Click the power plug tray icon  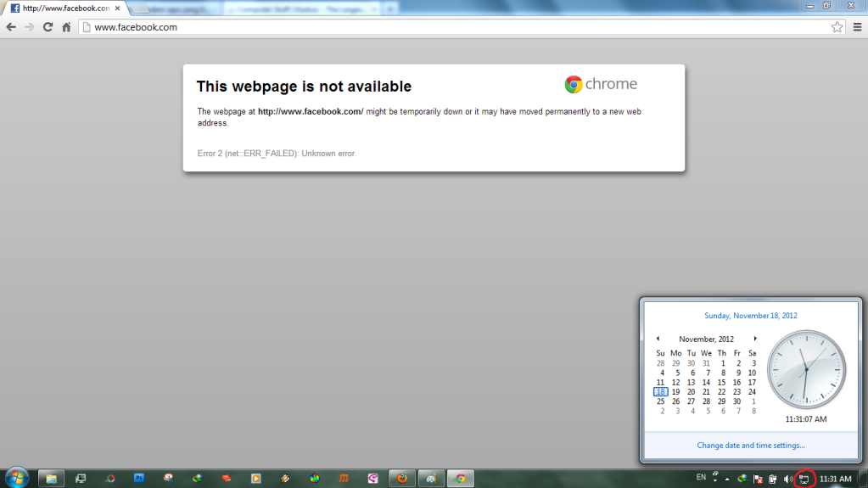point(773,480)
